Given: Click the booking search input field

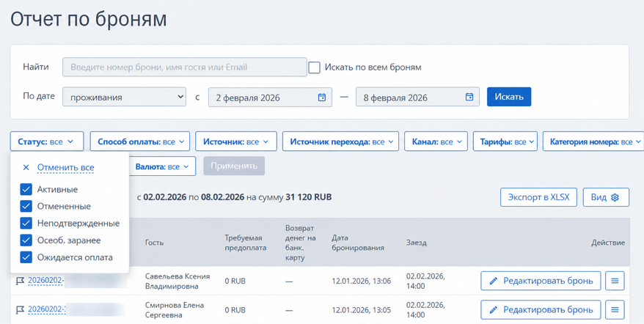Looking at the screenshot, I should (x=184, y=67).
